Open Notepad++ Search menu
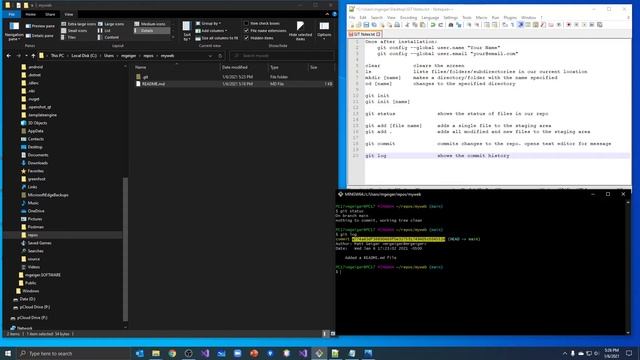The height and width of the screenshot is (360, 640). [376, 18]
